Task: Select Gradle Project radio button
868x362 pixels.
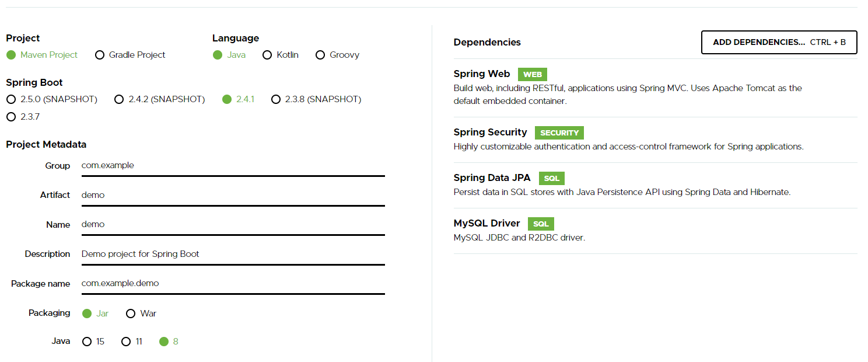Action: 99,55
